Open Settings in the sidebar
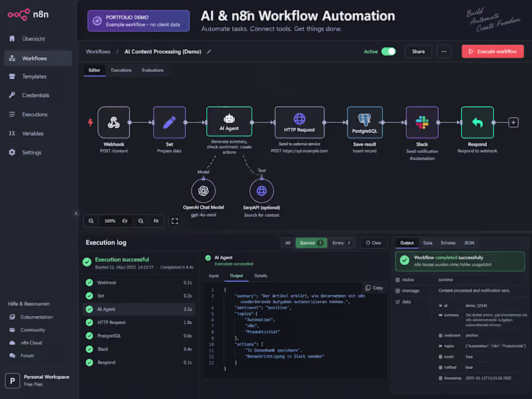 38,152
